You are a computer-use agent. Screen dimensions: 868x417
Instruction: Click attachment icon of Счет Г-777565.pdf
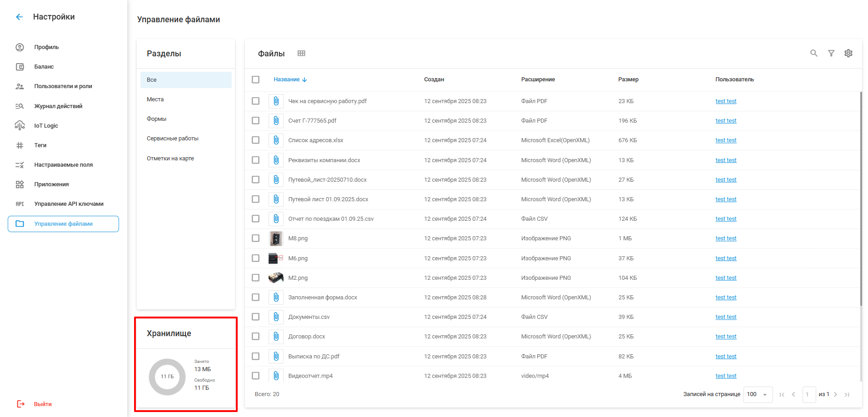coord(276,121)
